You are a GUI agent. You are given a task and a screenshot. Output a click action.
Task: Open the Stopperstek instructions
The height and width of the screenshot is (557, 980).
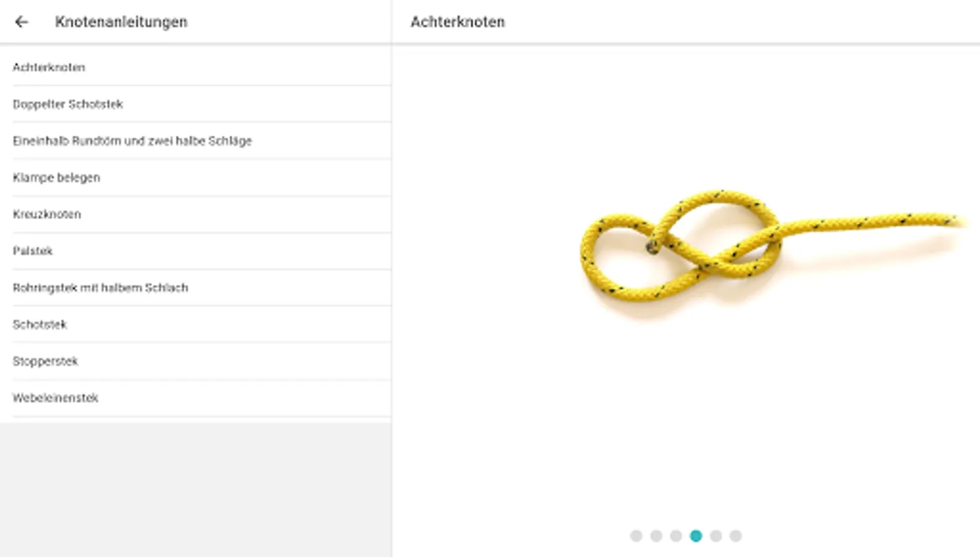(x=196, y=361)
